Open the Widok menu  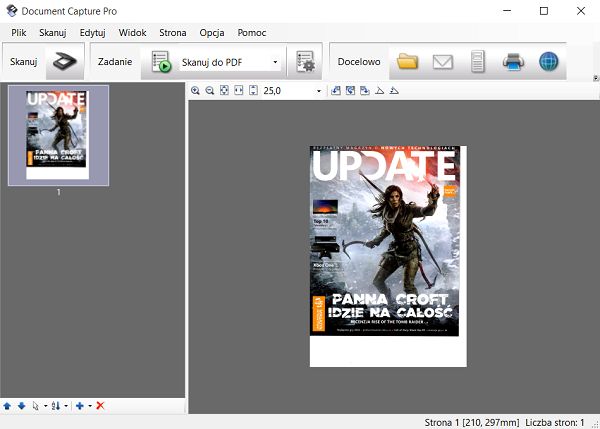tap(132, 33)
